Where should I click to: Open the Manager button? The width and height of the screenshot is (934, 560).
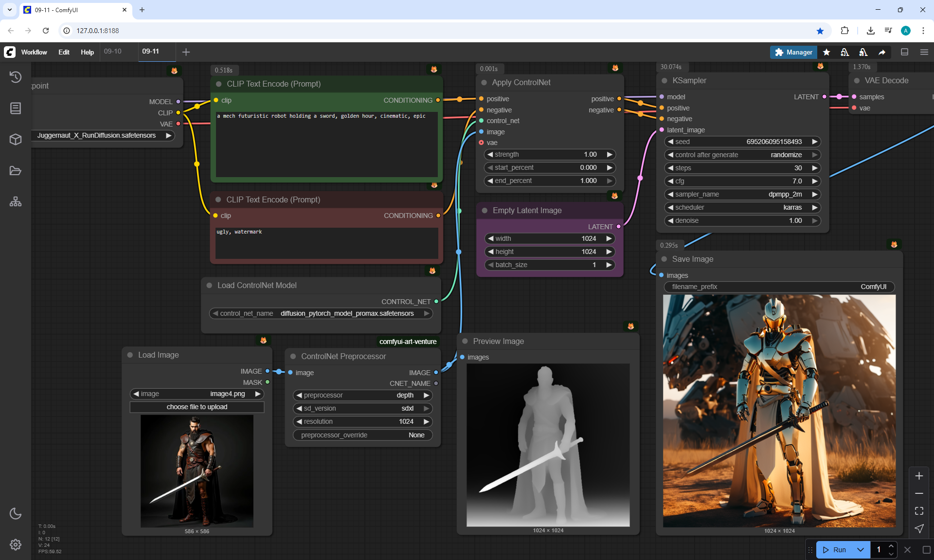(x=793, y=52)
